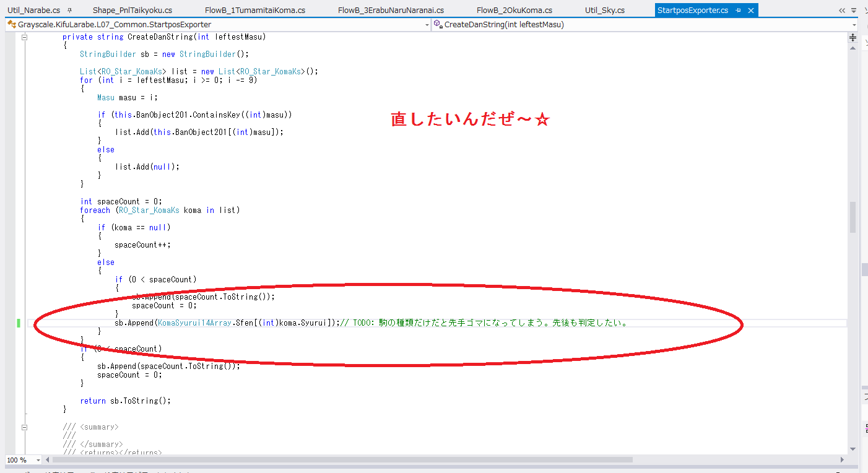The height and width of the screenshot is (473, 868).
Task: Click the 'spaceCount++;' line
Action: 142,245
